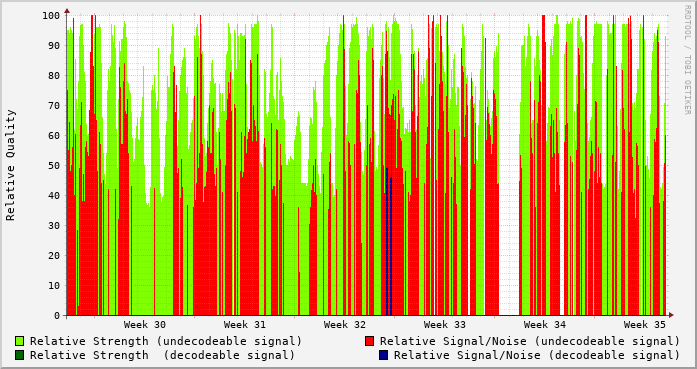The width and height of the screenshot is (697, 369).
Task: Click the Relative Signal/Noise (decodeable signal) legend text
Action: [537, 355]
